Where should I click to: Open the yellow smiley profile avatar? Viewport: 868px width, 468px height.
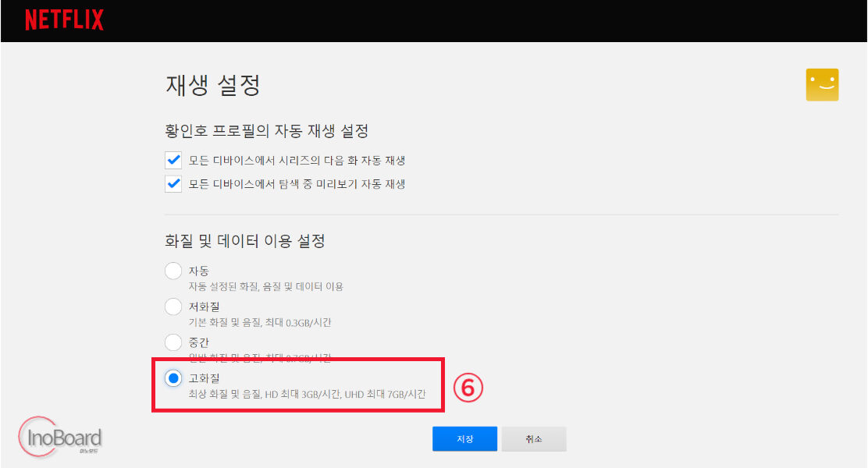[822, 85]
